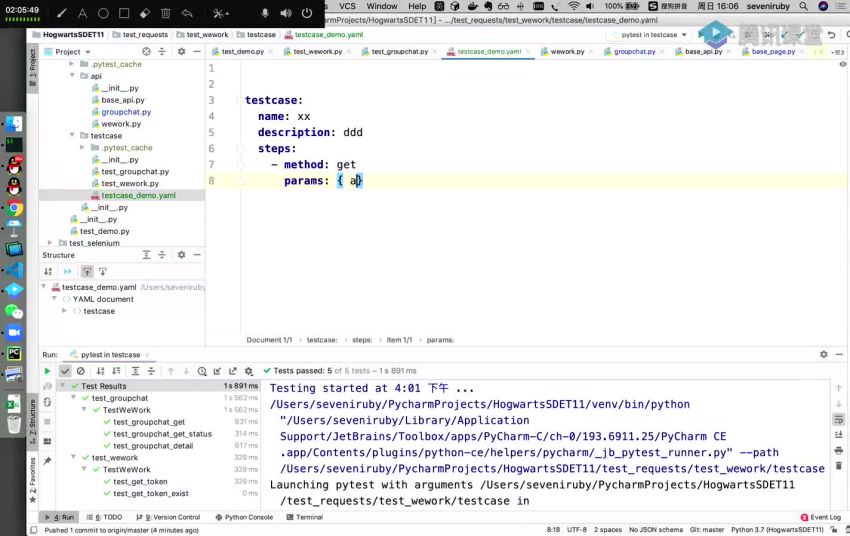Open groupchat.py in project tree
Image resolution: width=850 pixels, height=536 pixels.
[126, 112]
